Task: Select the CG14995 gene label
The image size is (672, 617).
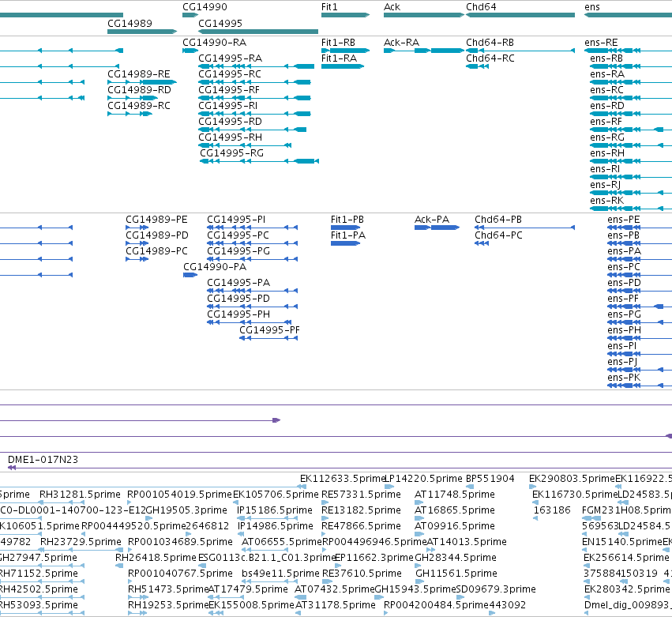Action: tap(220, 23)
